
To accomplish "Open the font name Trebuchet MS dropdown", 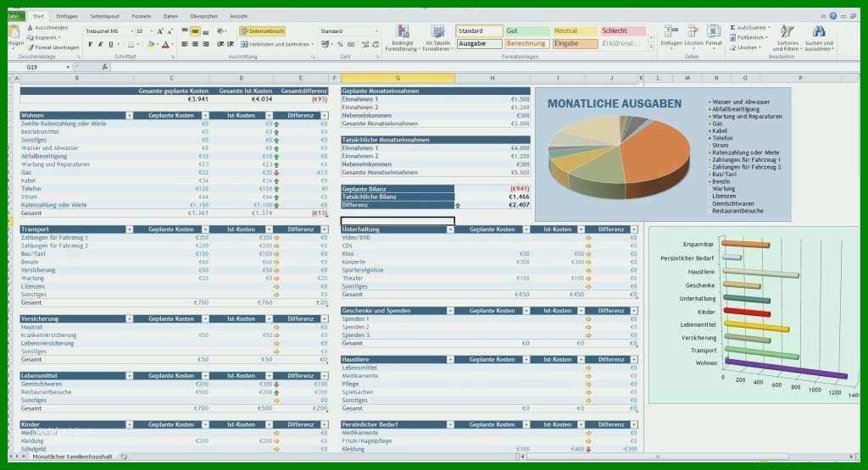I will tap(131, 31).
